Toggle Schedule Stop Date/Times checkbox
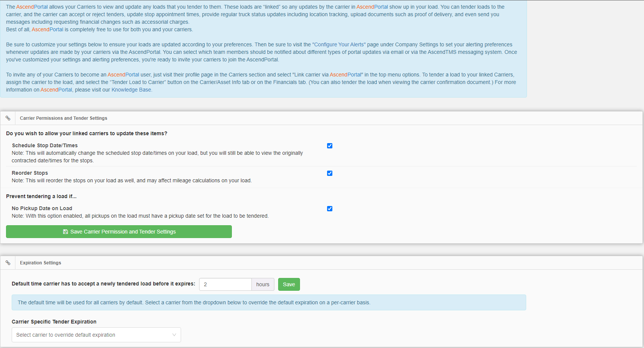 tap(330, 146)
